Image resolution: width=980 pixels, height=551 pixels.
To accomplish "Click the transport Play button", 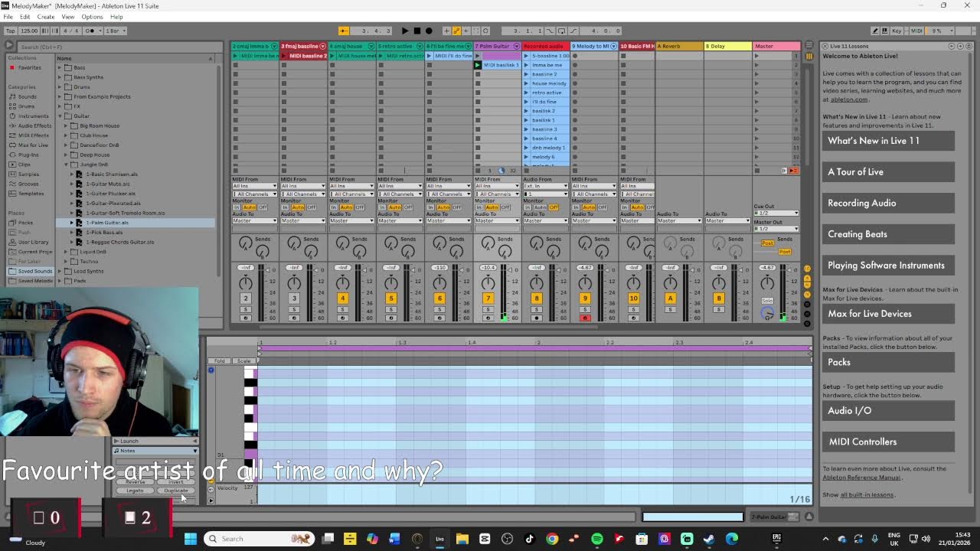I will (x=405, y=31).
